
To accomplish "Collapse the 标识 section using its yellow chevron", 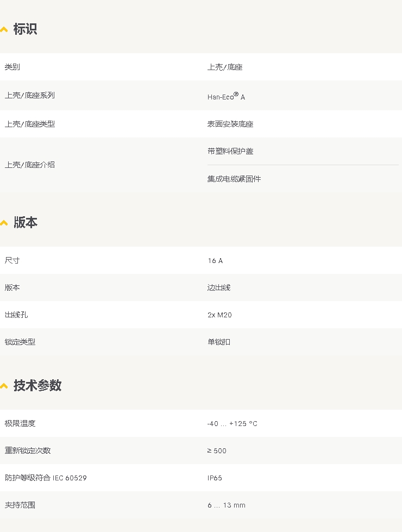I will (x=4, y=29).
